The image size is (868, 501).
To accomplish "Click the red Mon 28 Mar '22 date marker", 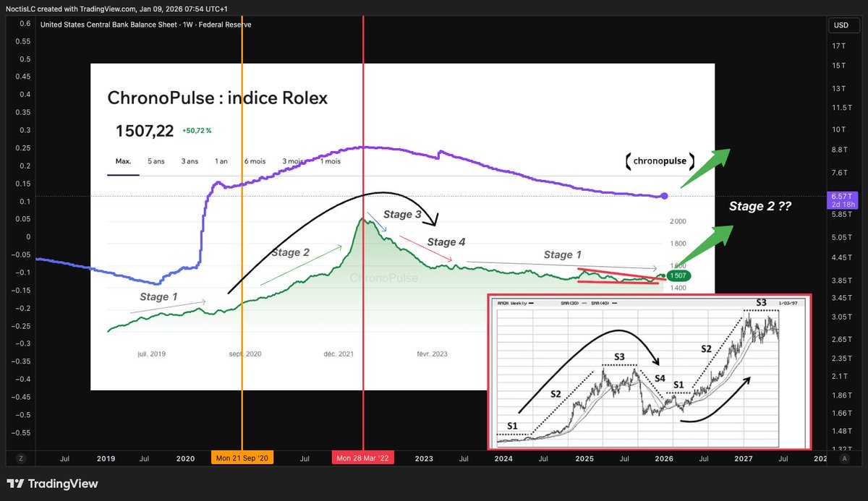I will (363, 458).
